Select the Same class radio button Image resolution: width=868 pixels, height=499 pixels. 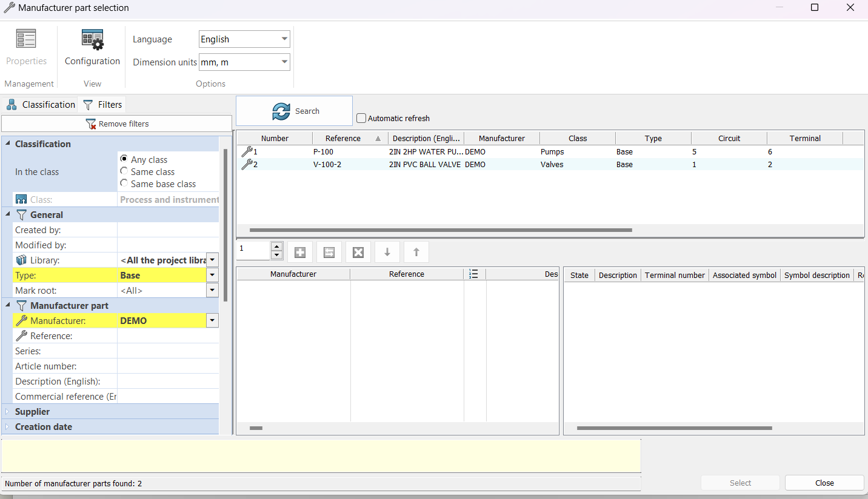[x=124, y=171]
